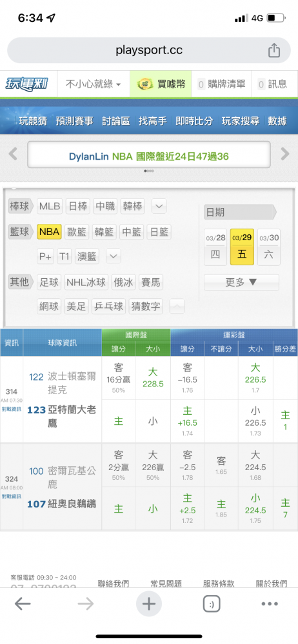Collapse the 其他 sports list chevron
Viewport: 298px width, 644px height.
[177, 307]
